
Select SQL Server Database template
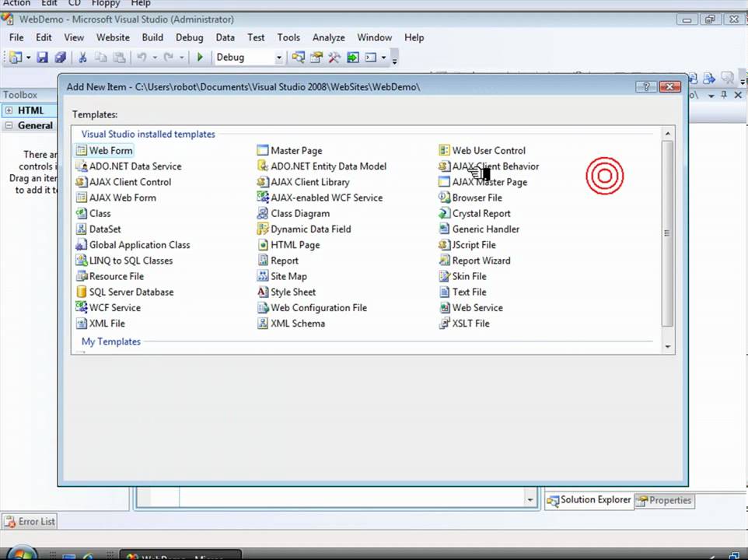(124, 292)
